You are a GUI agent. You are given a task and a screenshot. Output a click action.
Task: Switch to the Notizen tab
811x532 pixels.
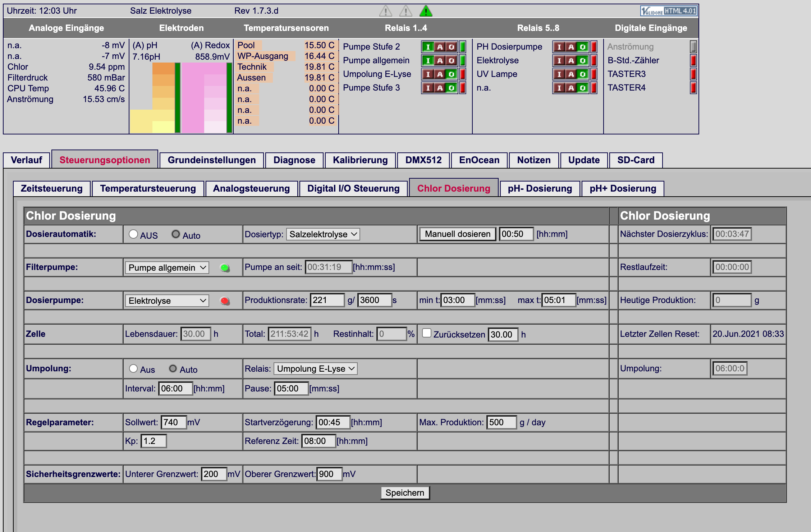point(534,160)
